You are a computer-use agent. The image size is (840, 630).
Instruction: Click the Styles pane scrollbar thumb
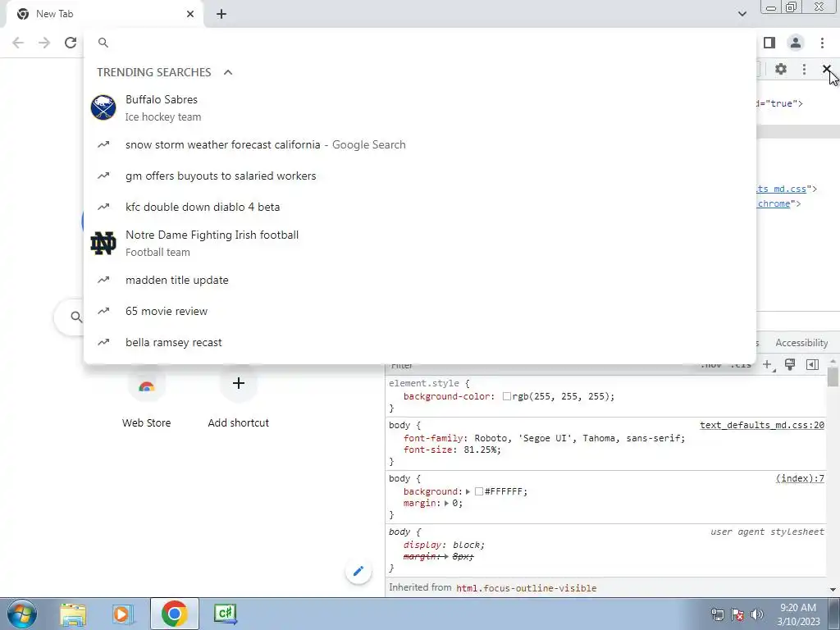[833, 376]
